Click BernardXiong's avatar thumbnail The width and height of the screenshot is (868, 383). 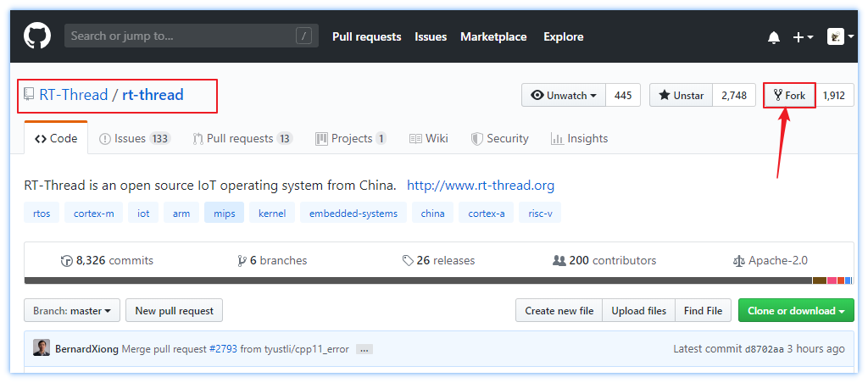click(x=42, y=348)
